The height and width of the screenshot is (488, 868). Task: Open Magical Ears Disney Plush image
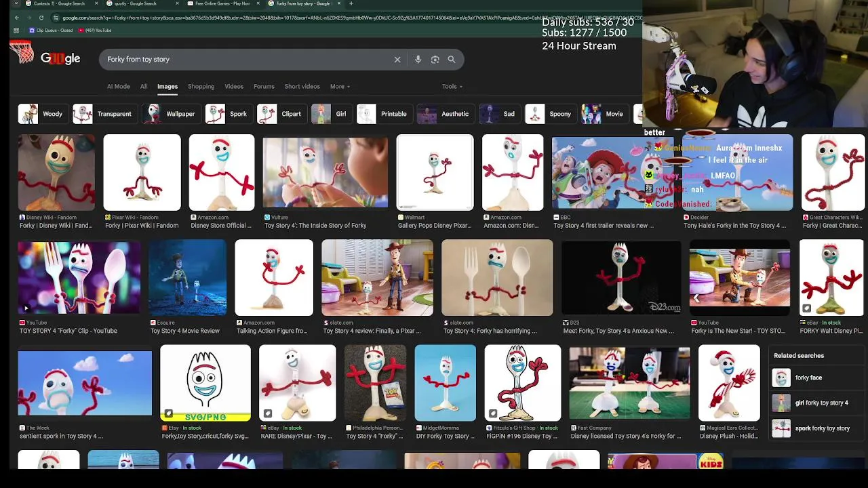click(x=730, y=383)
